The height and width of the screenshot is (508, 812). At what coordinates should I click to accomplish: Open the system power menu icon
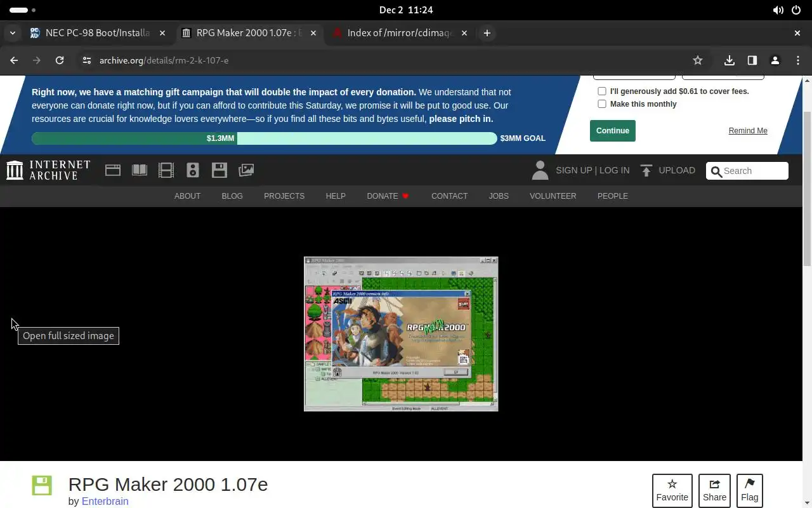797,10
